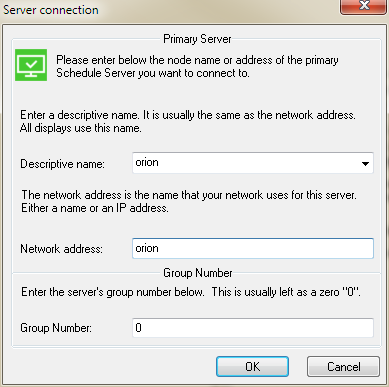The image size is (389, 387).
Task: Click the Primary Server group heading
Action: [x=197, y=39]
